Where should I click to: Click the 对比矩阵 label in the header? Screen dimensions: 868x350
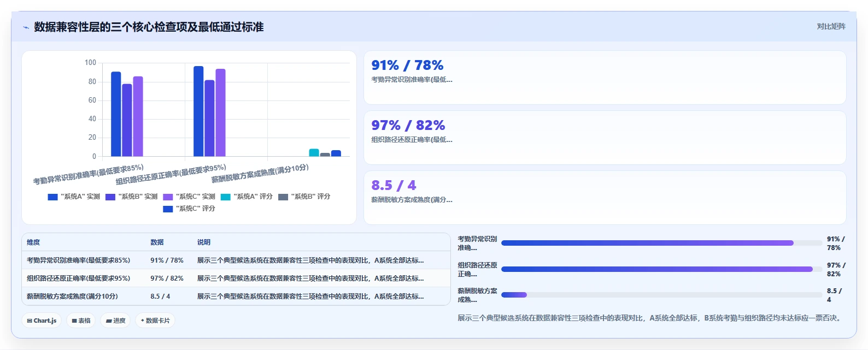click(x=831, y=27)
